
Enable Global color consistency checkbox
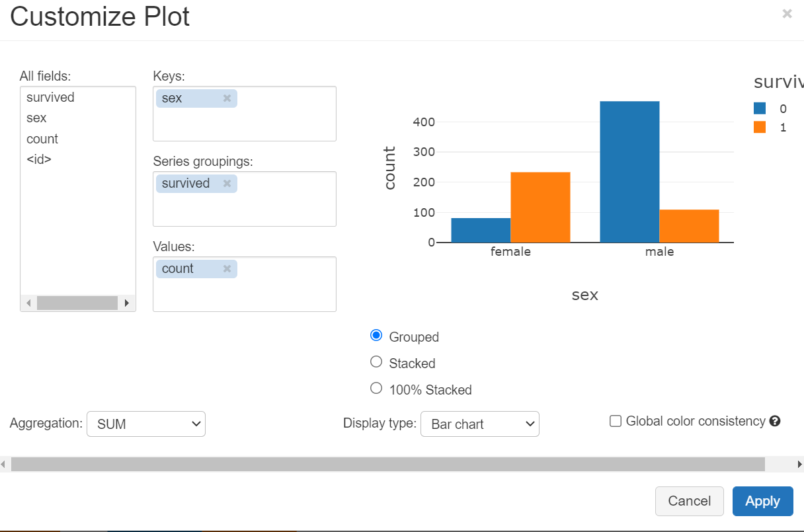coord(616,421)
